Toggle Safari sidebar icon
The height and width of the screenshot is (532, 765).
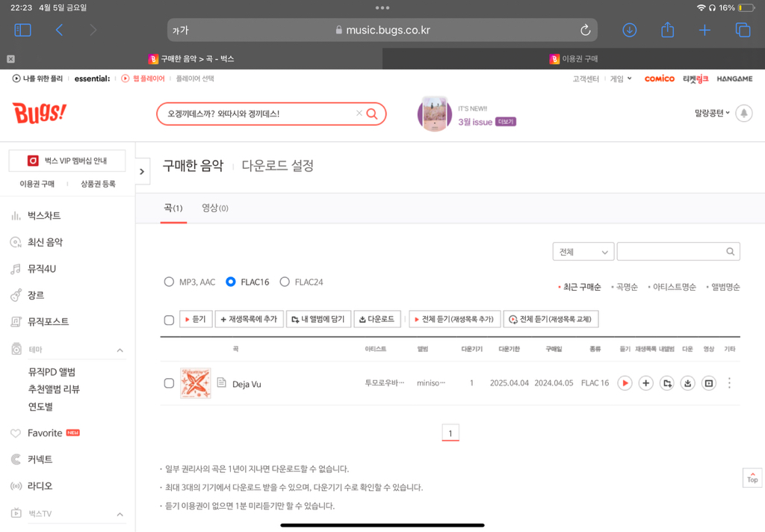pyautogui.click(x=22, y=30)
